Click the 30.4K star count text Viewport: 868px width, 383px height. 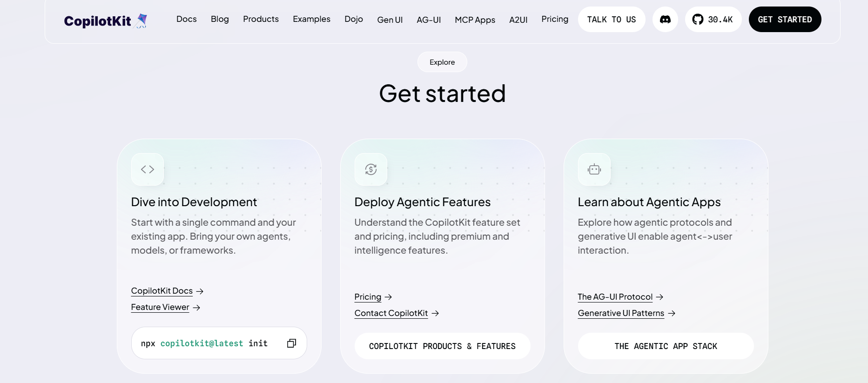click(x=720, y=20)
